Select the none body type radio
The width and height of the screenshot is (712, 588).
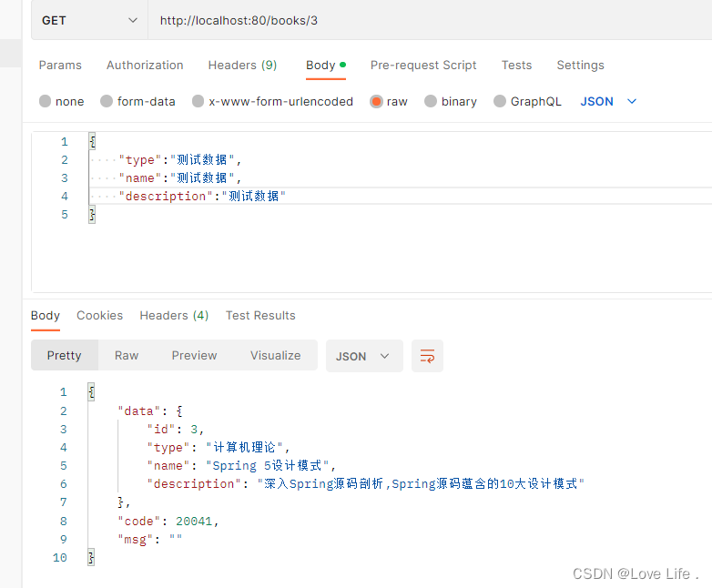coord(45,101)
